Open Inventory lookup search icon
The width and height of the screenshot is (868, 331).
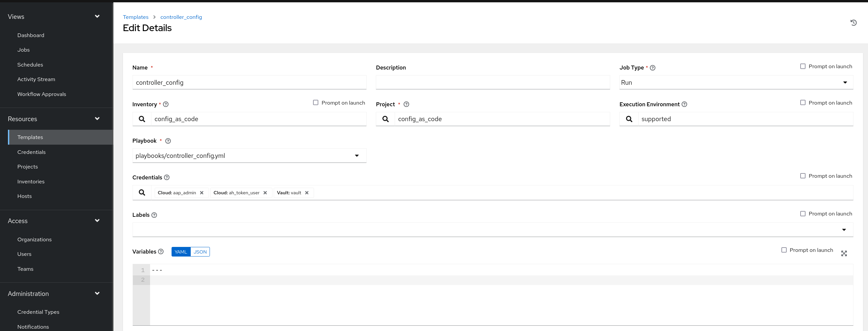click(142, 119)
